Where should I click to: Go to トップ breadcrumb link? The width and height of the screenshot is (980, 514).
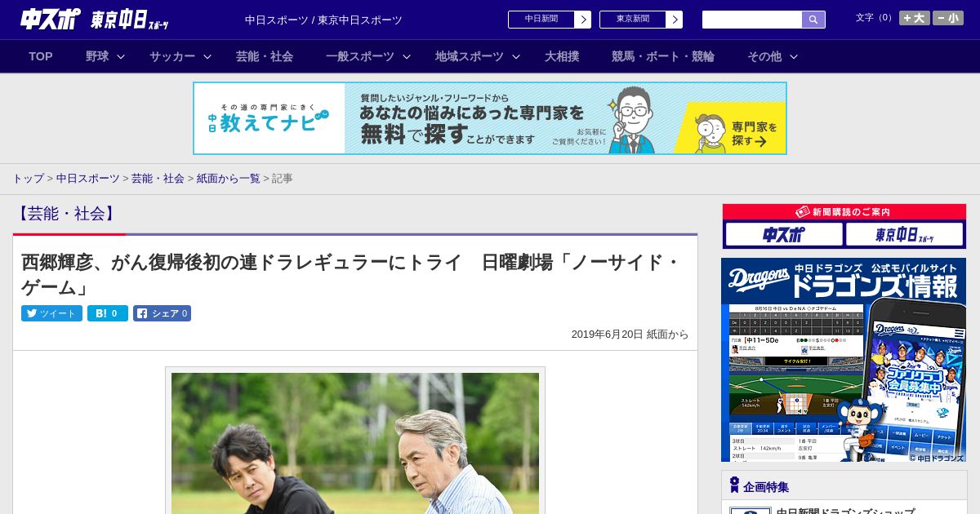(x=28, y=178)
